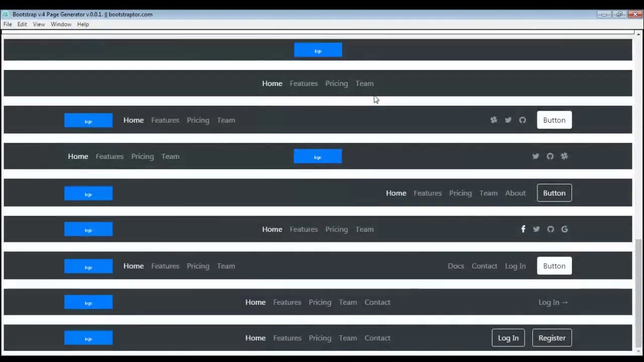Screen dimensions: 644x362
Task: Click Slack icon left of white Button
Action: (x=494, y=120)
